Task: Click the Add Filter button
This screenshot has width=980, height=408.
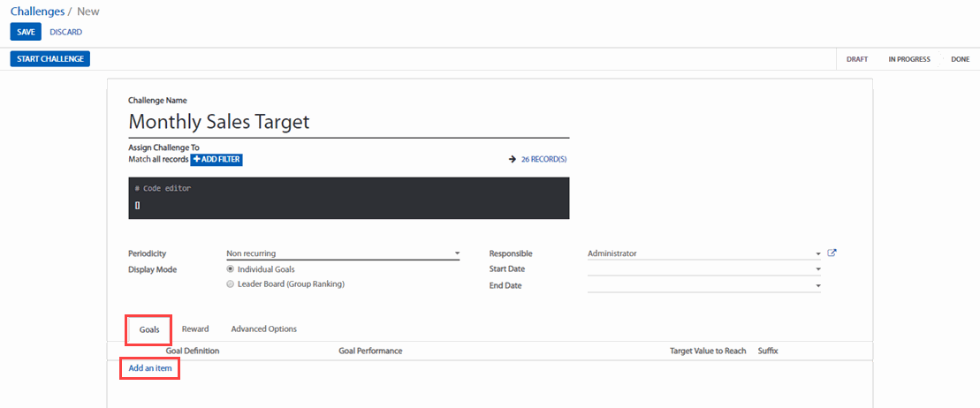Action: coord(217,160)
